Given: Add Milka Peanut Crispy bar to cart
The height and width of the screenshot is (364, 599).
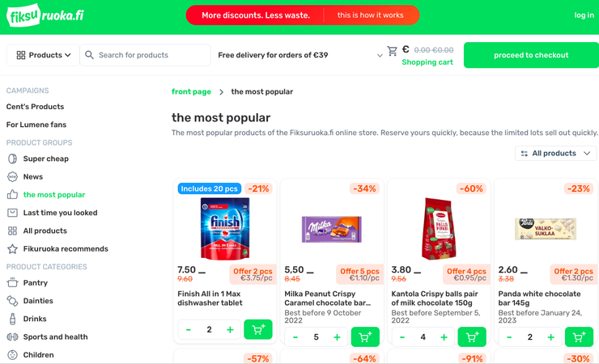Looking at the screenshot, I should coord(365,337).
